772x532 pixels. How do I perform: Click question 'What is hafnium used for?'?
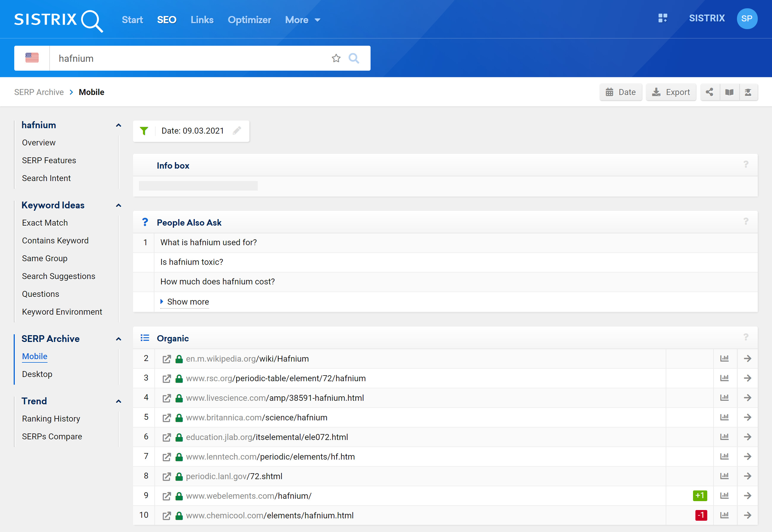(208, 242)
